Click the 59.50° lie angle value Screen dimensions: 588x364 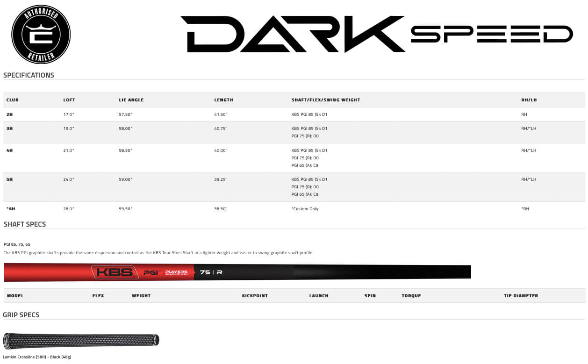[x=126, y=209]
